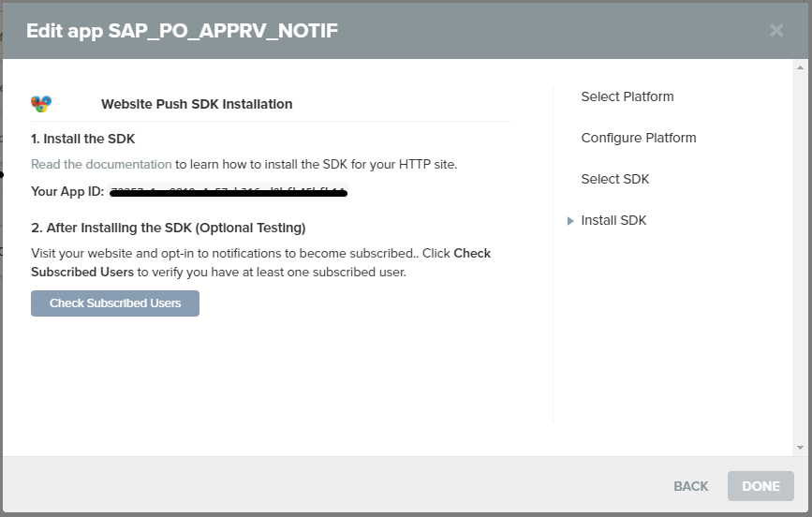Click the scrollbar up arrow
The width and height of the screenshot is (812, 517).
[x=800, y=67]
